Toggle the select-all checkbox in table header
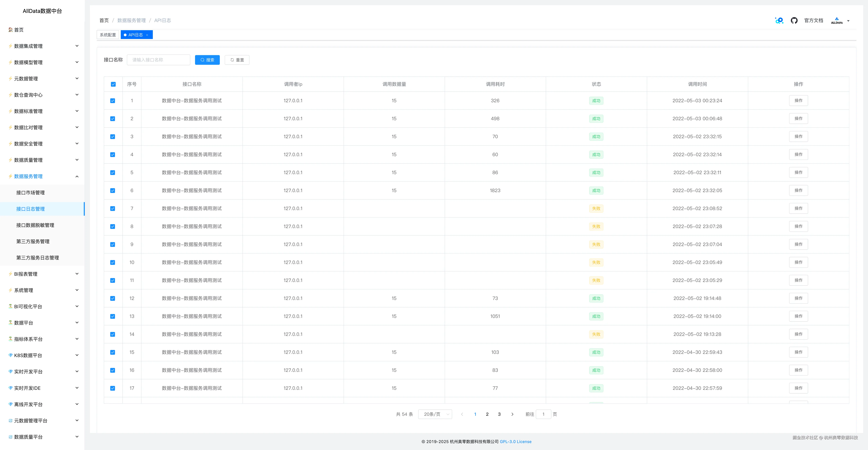This screenshot has width=868, height=450. click(x=113, y=84)
